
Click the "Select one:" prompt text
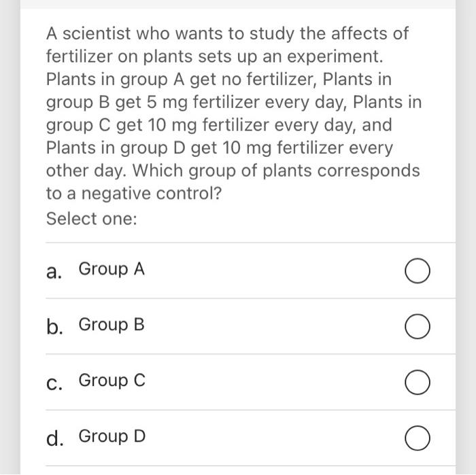click(91, 219)
